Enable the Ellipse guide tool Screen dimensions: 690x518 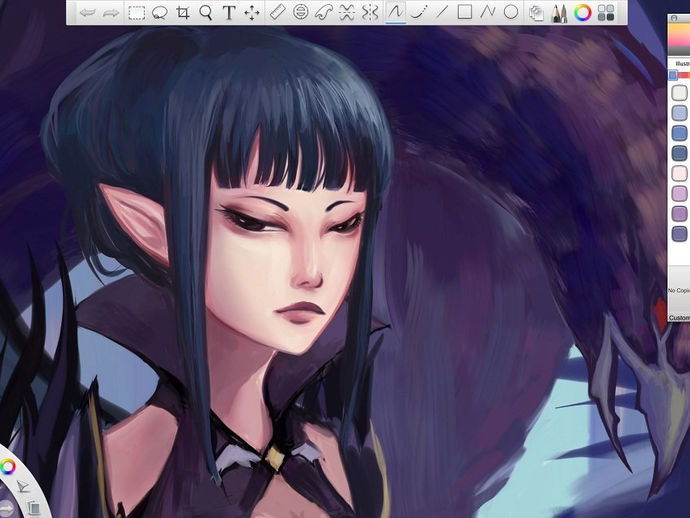[x=301, y=12]
